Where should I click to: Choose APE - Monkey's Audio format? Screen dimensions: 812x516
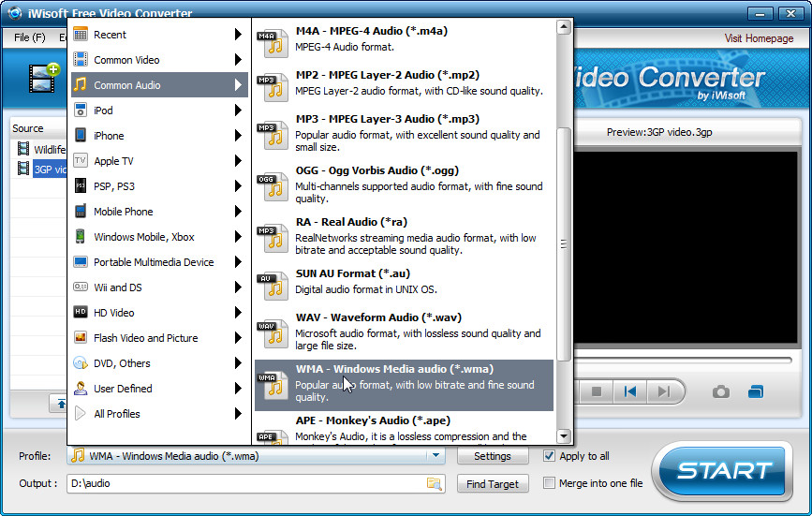(404, 429)
